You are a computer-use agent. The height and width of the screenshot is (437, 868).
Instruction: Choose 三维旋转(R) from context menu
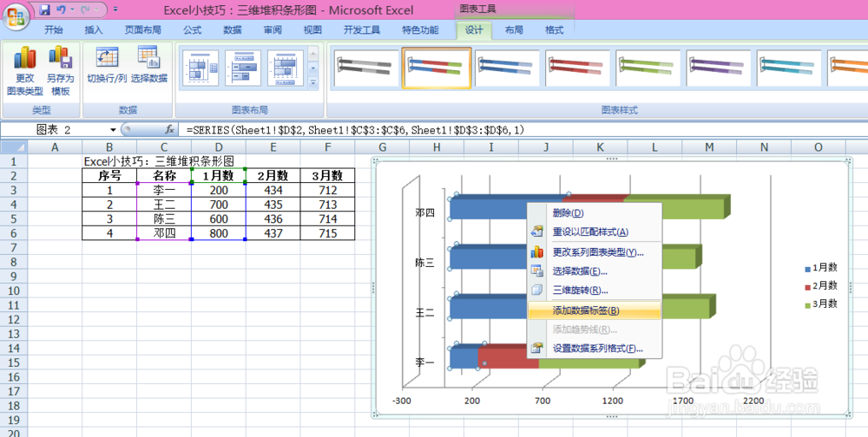[x=595, y=290]
